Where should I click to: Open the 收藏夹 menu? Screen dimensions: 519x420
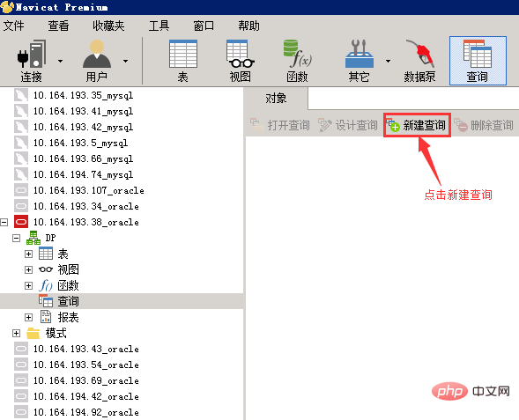108,26
